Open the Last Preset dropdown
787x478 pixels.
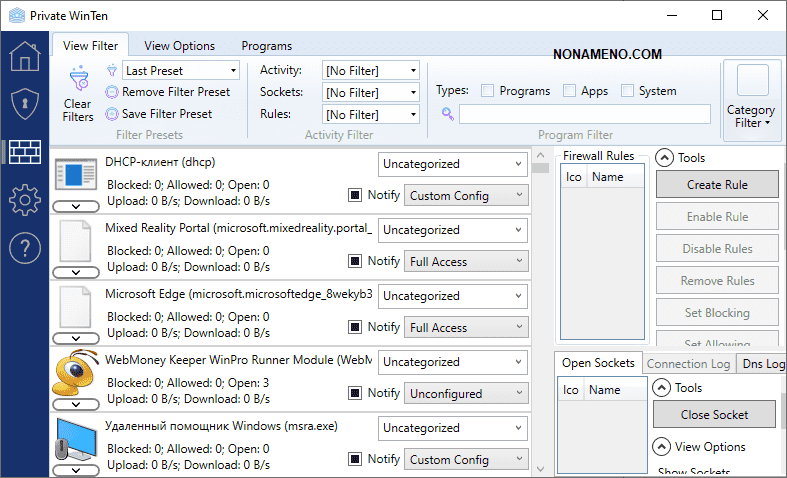click(181, 71)
